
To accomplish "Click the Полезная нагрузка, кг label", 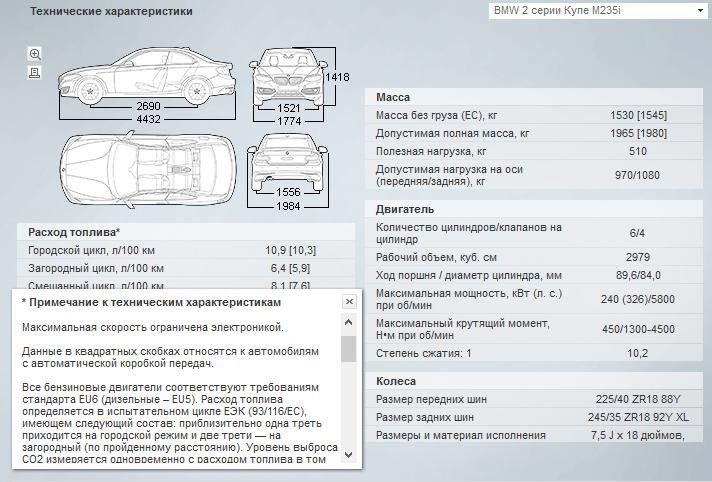I will tap(431, 151).
